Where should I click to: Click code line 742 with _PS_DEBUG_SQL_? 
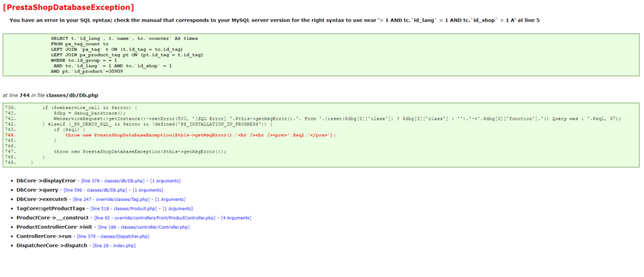(157, 124)
